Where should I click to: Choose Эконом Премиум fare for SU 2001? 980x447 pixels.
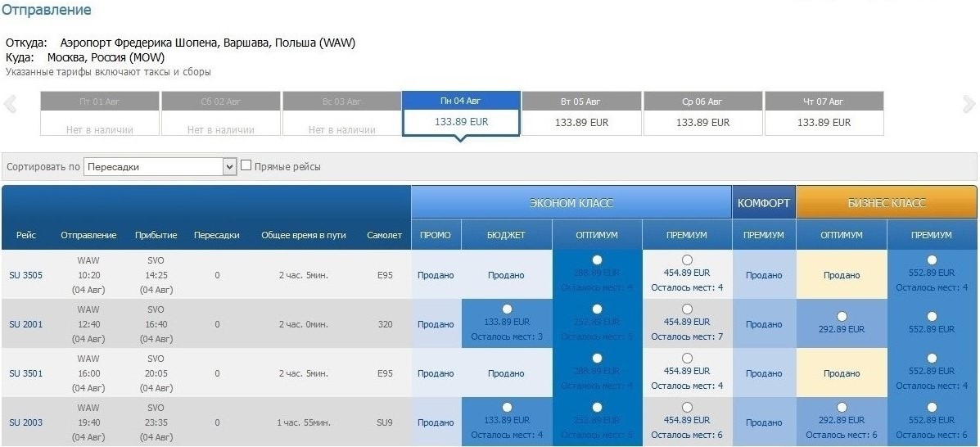coord(687,309)
